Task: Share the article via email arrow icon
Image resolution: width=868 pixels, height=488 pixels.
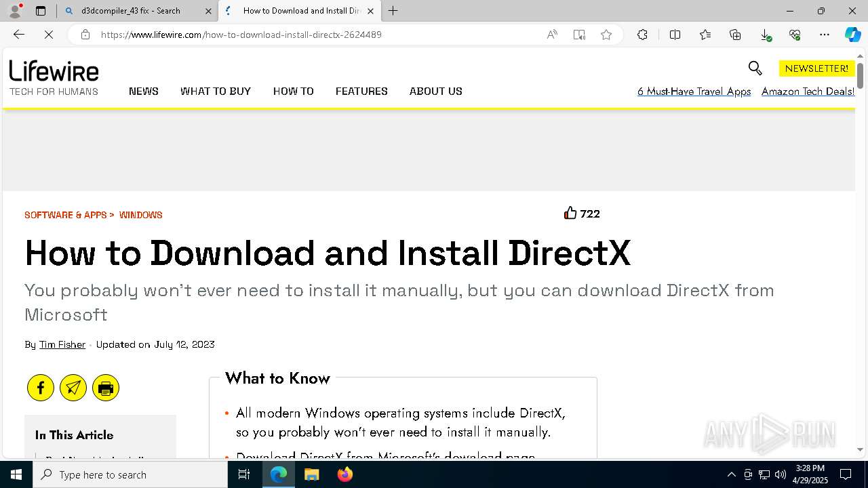Action: tap(73, 388)
